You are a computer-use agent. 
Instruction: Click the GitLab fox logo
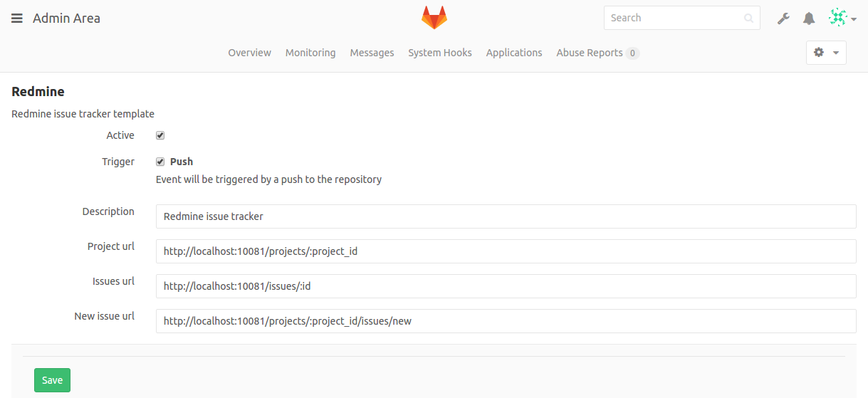click(434, 18)
